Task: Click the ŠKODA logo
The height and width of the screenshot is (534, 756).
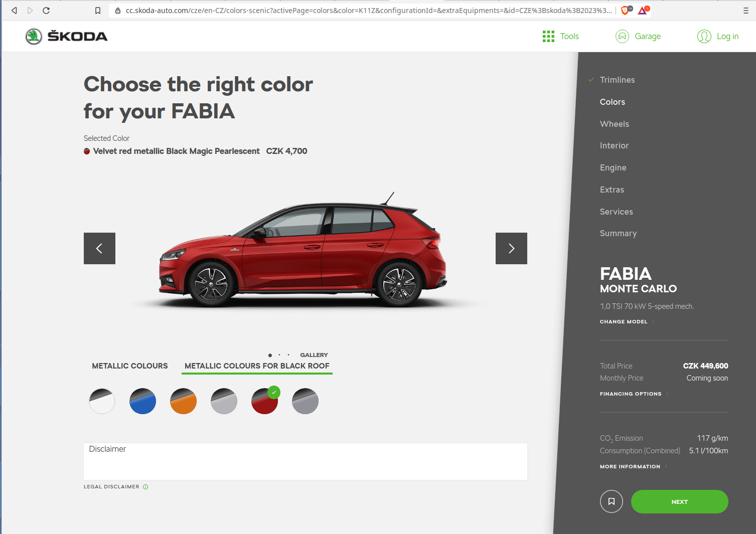Action: (66, 36)
